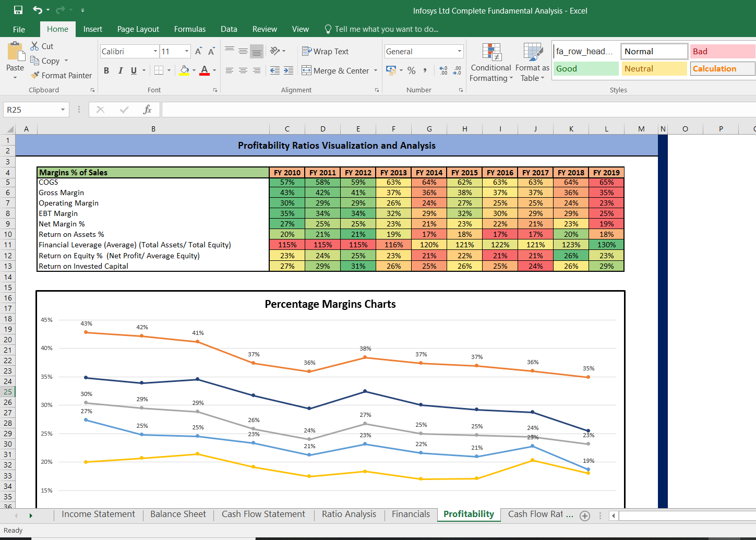Click Accounting Number Format icon
Viewport: 756px width, 540px height.
point(391,70)
